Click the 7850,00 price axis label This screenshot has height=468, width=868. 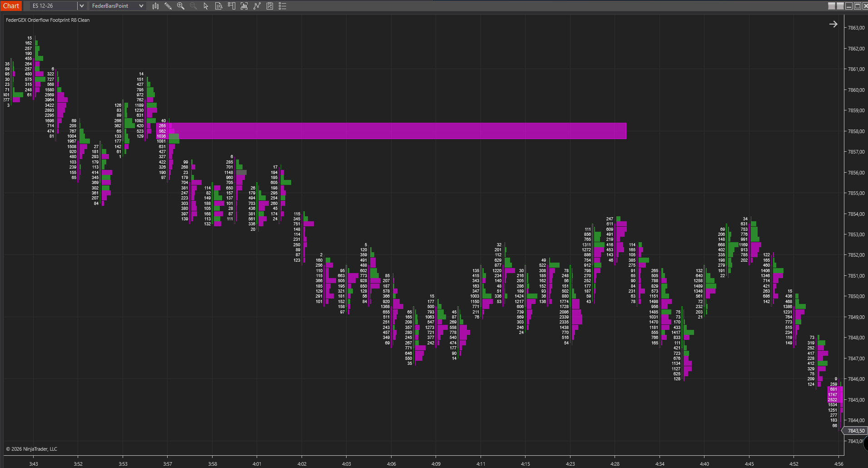pyautogui.click(x=856, y=296)
